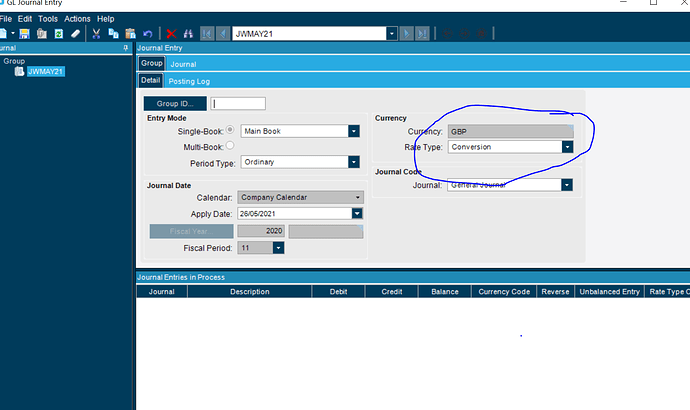The width and height of the screenshot is (690, 410).
Task: Open the JWMAY21 toolbar combo box dropdown
Action: pyautogui.click(x=392, y=33)
